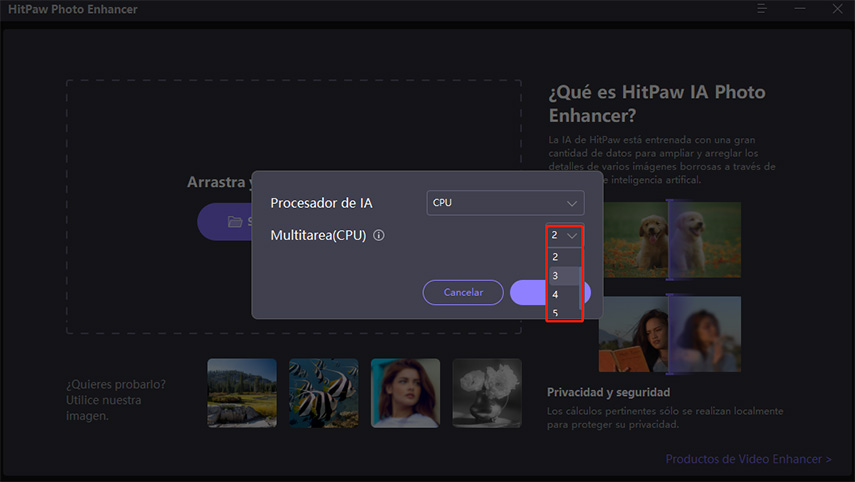Click the woman reading before/after comparison image

point(670,334)
